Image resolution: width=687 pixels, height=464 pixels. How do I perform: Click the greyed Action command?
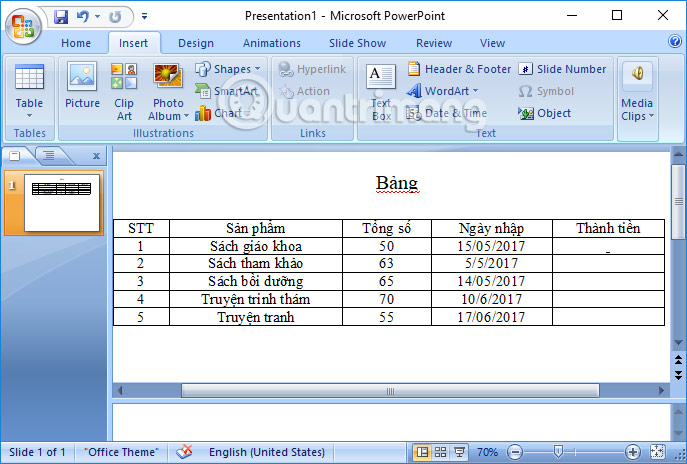pos(305,91)
